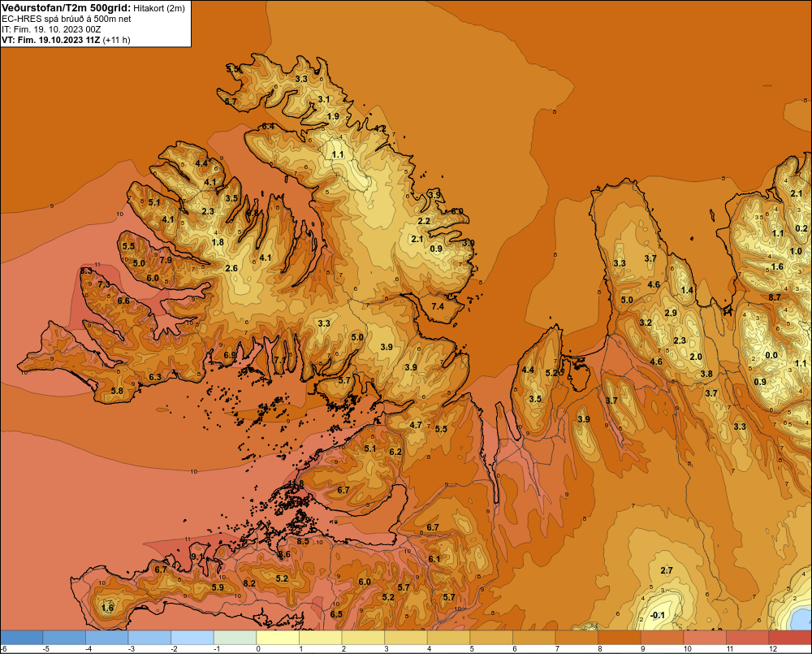This screenshot has width=812, height=654.
Task: Click the temperature value 6.6
Action: tap(123, 301)
